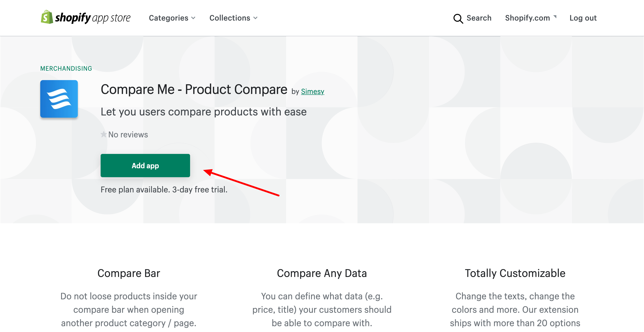644x332 pixels.
Task: Open the Simesy developer link
Action: pos(312,92)
